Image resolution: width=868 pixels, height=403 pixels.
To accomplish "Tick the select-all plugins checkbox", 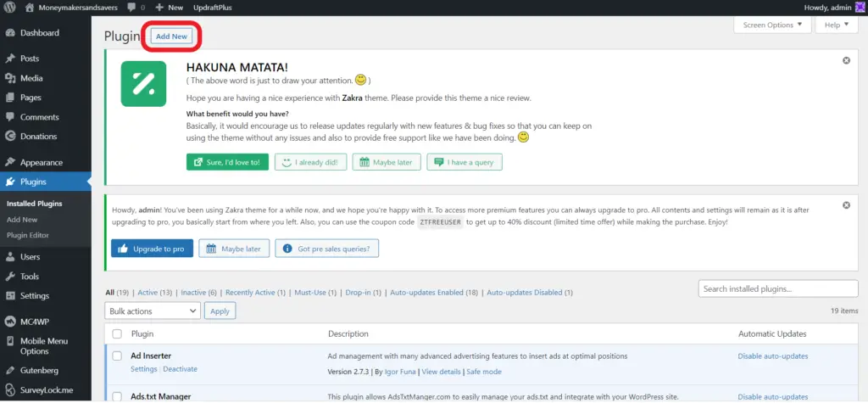I will pyautogui.click(x=117, y=333).
